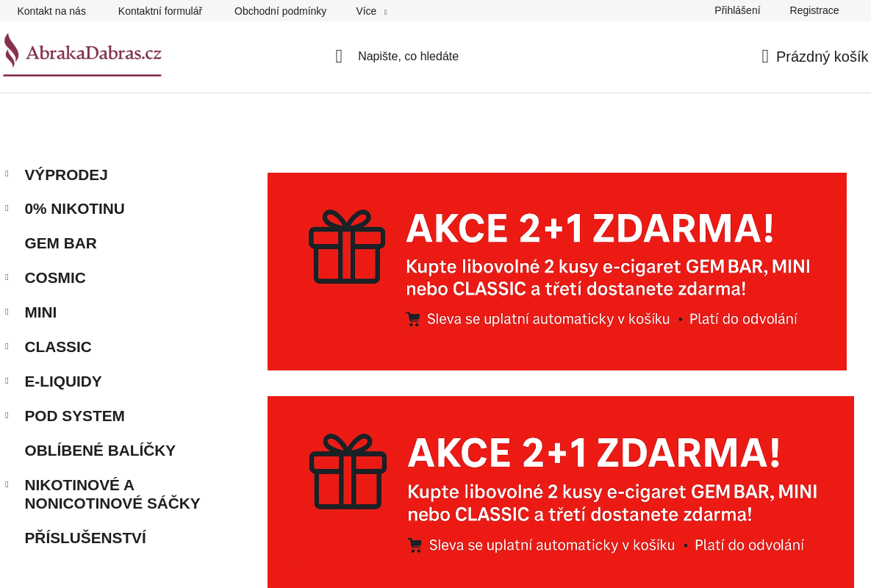882x588 pixels.
Task: Open the OBLÍBENÉ BALÍČKY category
Action: pos(100,451)
